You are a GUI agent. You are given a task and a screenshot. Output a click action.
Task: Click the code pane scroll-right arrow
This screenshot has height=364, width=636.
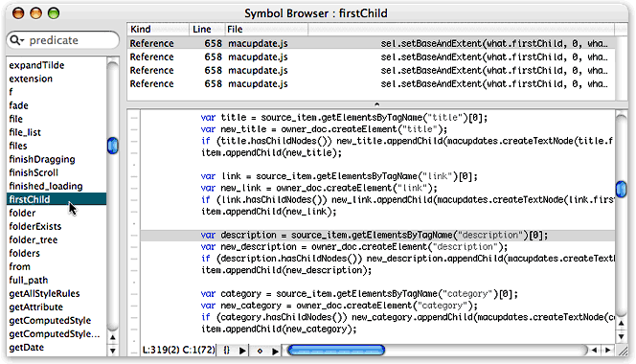(x=607, y=350)
